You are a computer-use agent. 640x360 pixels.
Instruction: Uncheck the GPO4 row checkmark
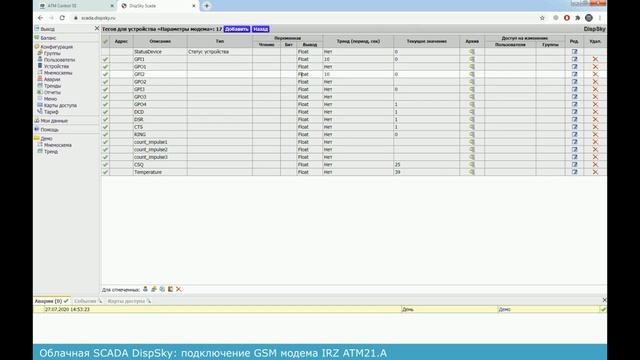105,104
